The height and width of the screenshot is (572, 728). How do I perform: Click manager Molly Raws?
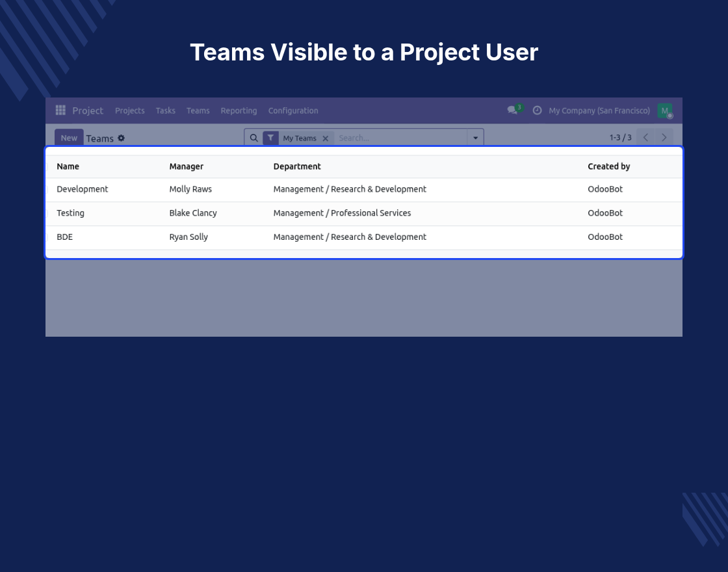coord(190,189)
